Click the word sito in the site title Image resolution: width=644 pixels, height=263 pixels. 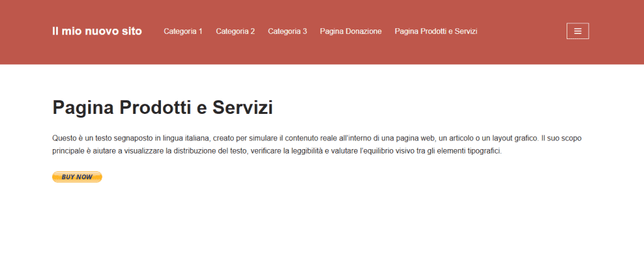coord(130,31)
